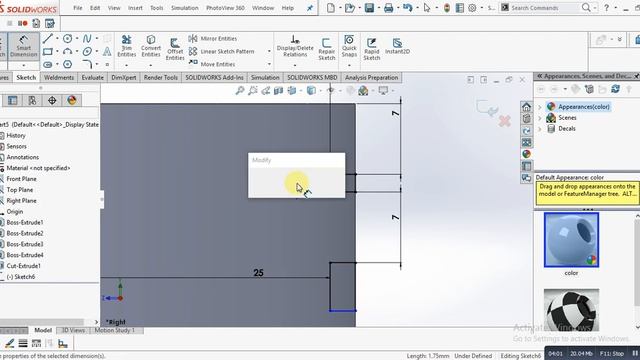Image resolution: width=640 pixels, height=360 pixels.
Task: Switch to the Motion Study 1 tab
Action: [115, 330]
